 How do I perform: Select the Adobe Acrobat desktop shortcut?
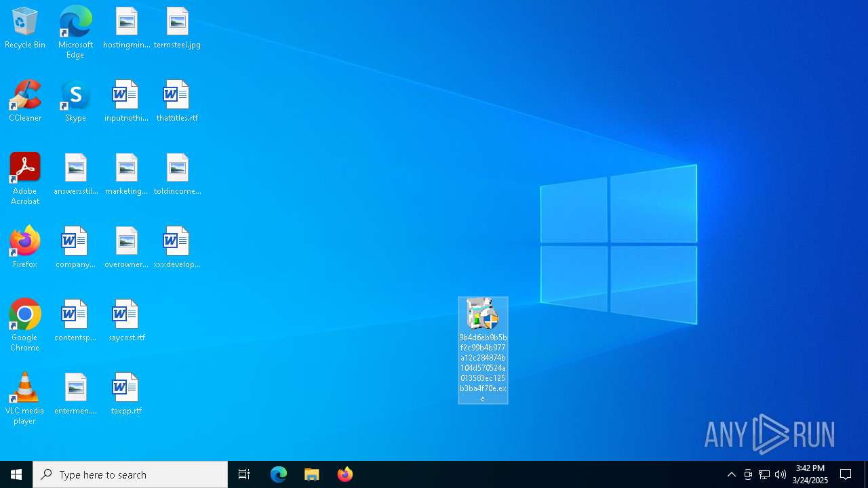[x=25, y=179]
